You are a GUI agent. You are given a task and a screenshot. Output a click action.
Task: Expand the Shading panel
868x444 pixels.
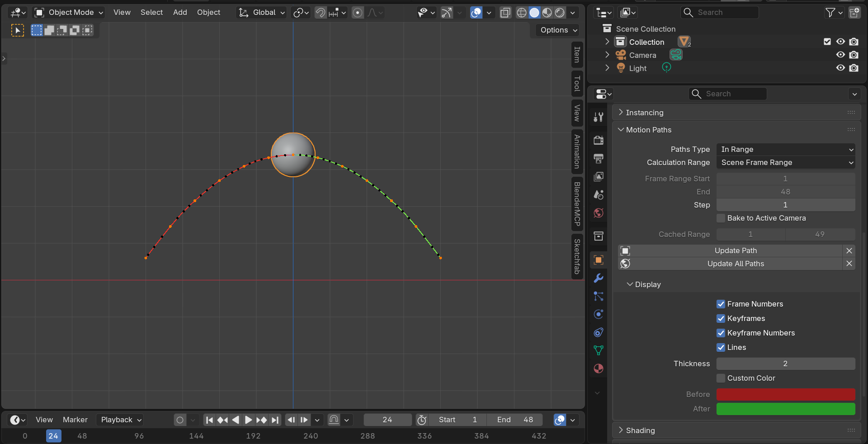click(621, 430)
